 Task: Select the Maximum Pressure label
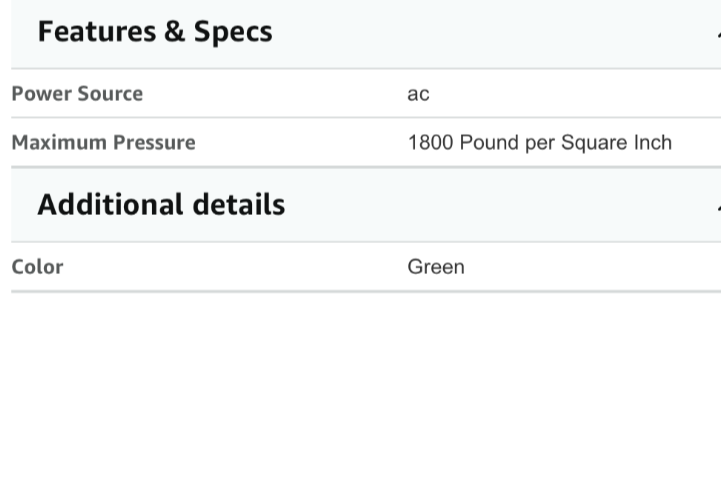pos(103,143)
